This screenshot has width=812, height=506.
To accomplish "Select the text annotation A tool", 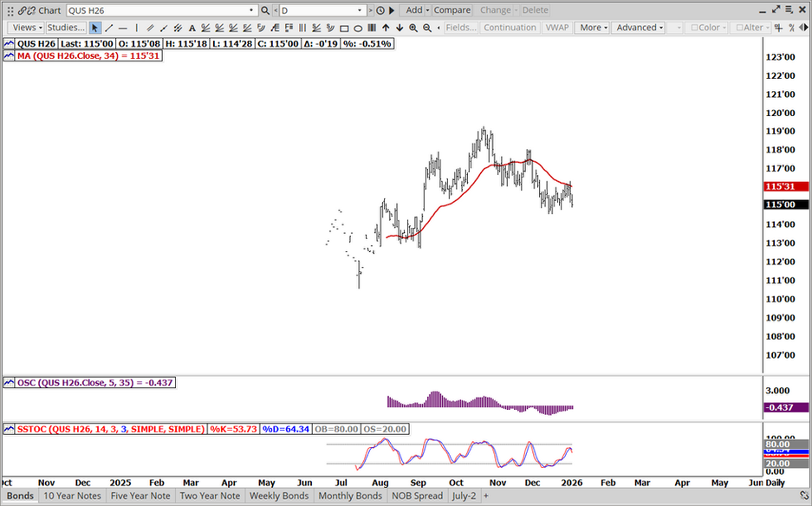I will pos(192,28).
